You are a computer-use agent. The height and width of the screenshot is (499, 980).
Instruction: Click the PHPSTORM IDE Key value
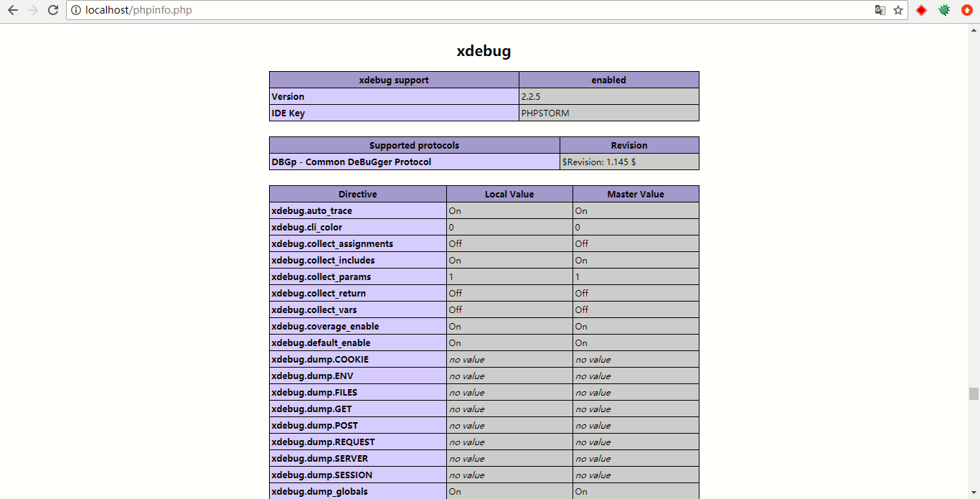coord(545,113)
